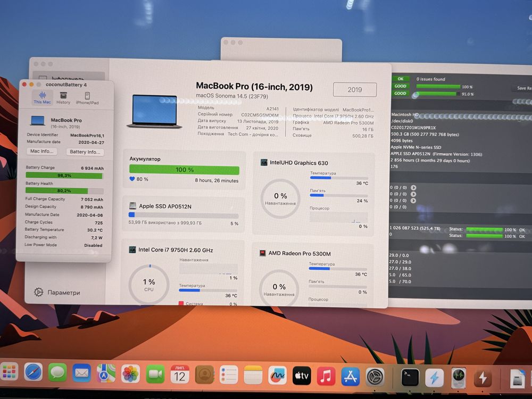Click the Mac Info... button

42,151
